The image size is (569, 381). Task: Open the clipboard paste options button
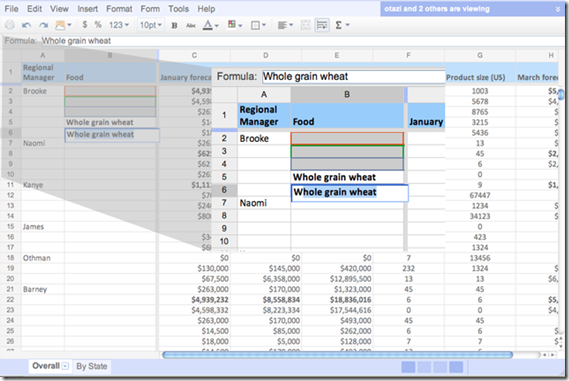pyautogui.click(x=63, y=25)
